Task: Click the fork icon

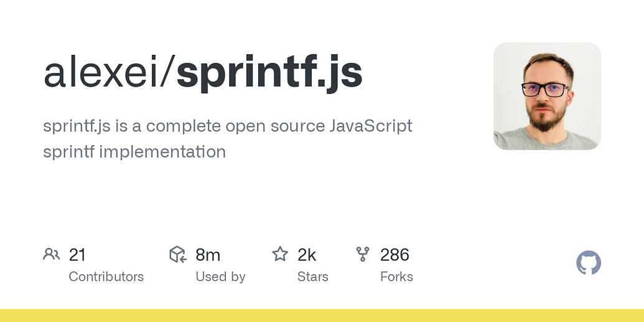Action: [x=363, y=254]
